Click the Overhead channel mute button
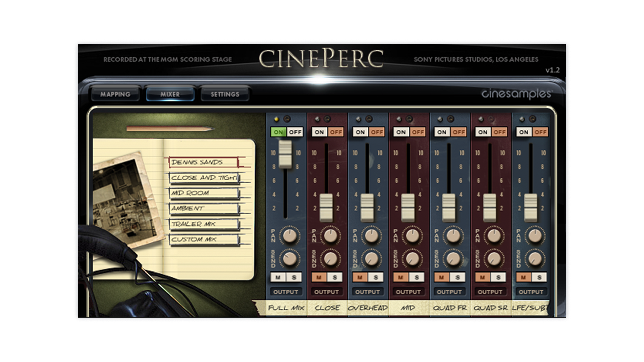This screenshot has height=362, width=644. point(360,277)
